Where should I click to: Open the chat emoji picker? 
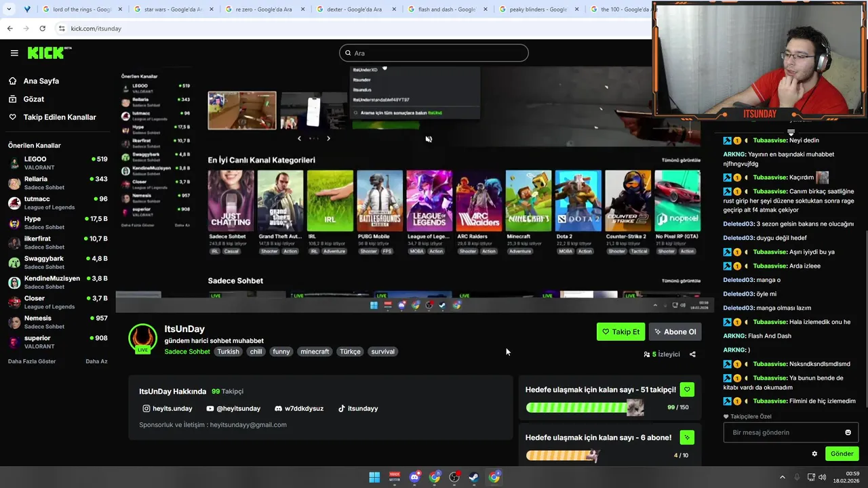(x=848, y=432)
